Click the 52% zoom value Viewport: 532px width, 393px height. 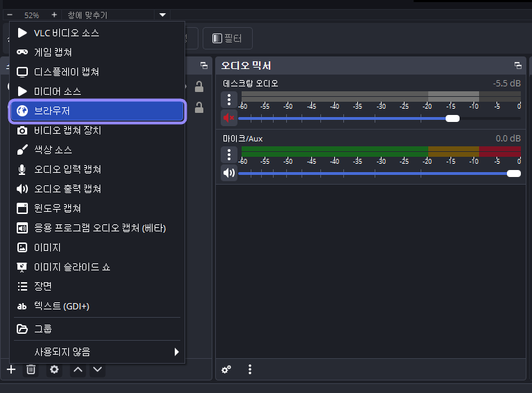pyautogui.click(x=31, y=15)
